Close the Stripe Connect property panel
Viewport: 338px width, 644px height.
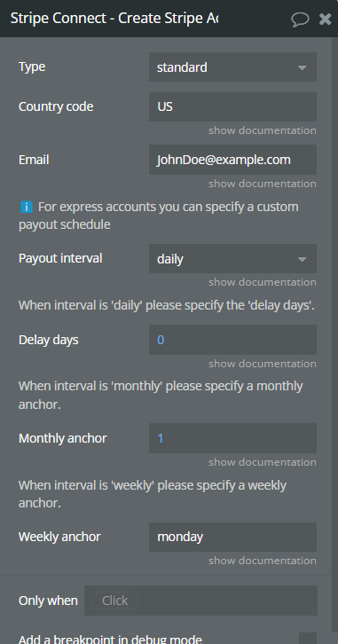pos(326,19)
